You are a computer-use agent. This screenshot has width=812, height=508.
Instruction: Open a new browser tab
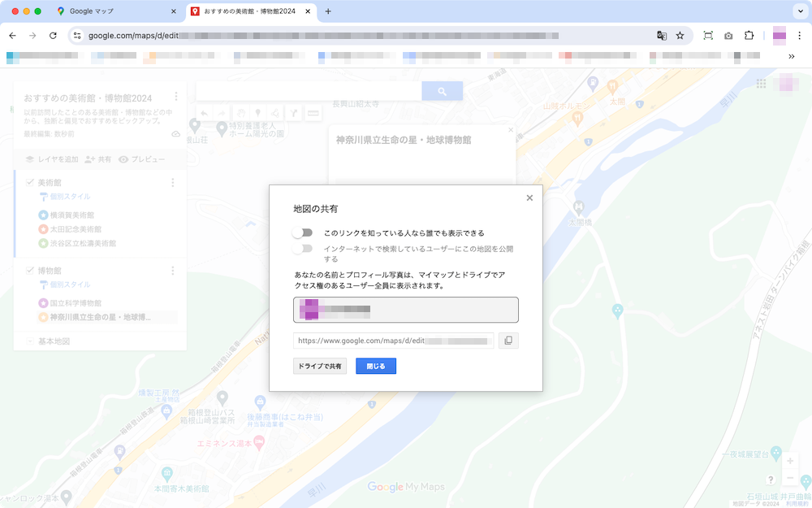pyautogui.click(x=328, y=11)
